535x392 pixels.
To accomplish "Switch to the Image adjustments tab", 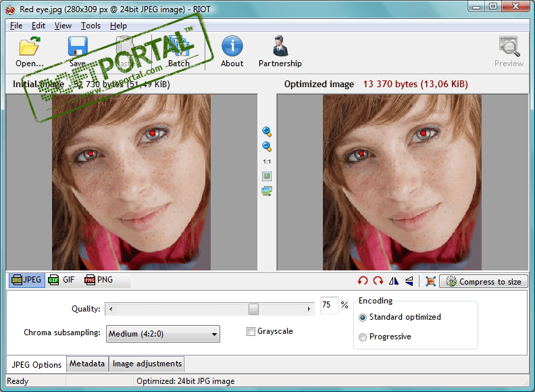I will click(x=147, y=364).
